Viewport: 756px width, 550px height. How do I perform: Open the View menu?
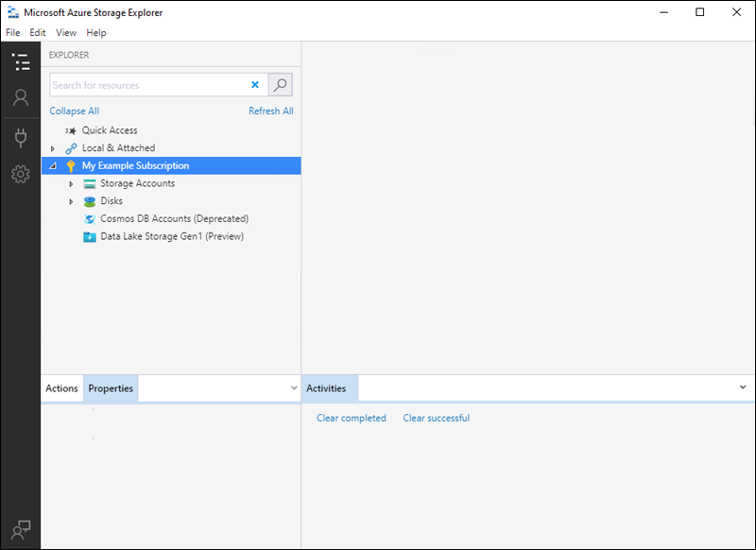click(x=66, y=32)
